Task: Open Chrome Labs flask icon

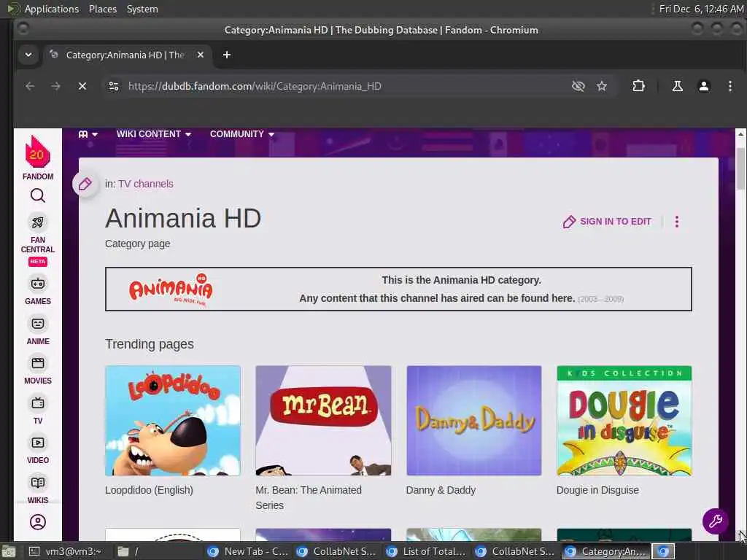Action: click(x=677, y=86)
